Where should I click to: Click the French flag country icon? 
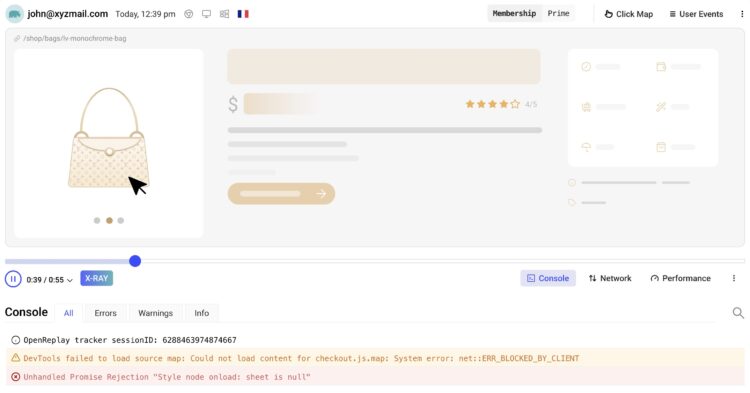point(243,14)
